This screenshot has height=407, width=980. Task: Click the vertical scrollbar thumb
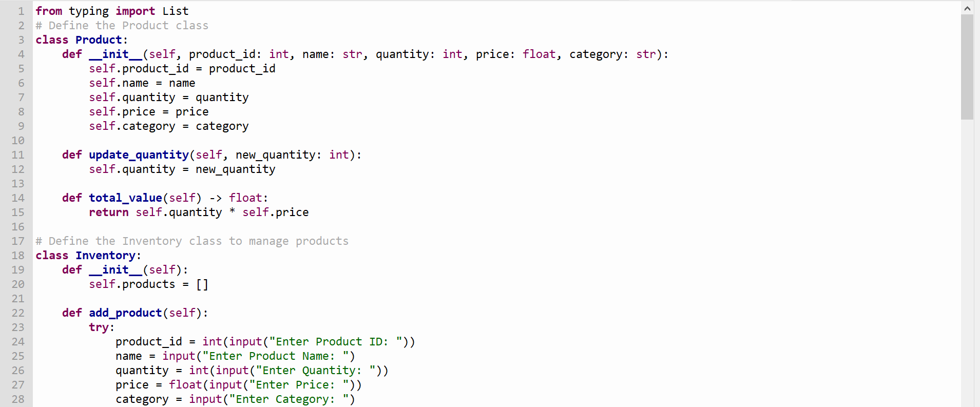tap(967, 67)
